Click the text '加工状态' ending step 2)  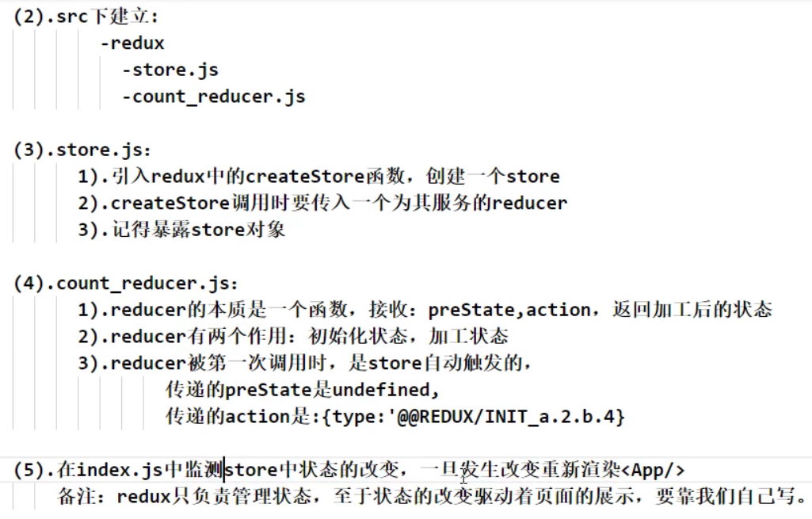point(468,337)
